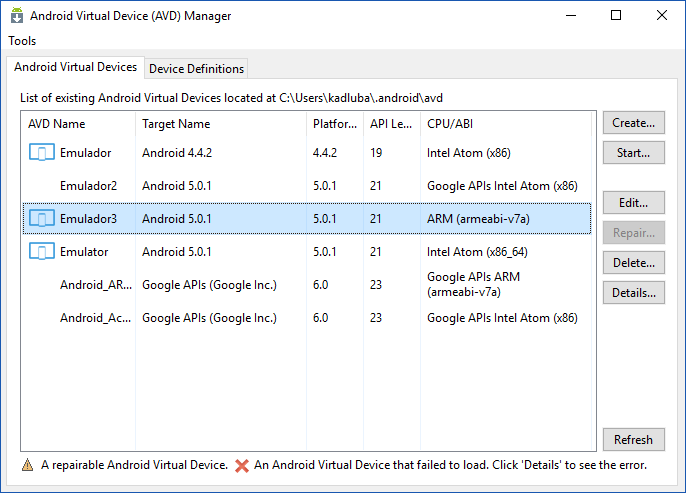Click the Android 4.4.2 target cell
The height and width of the screenshot is (493, 686).
[177, 153]
